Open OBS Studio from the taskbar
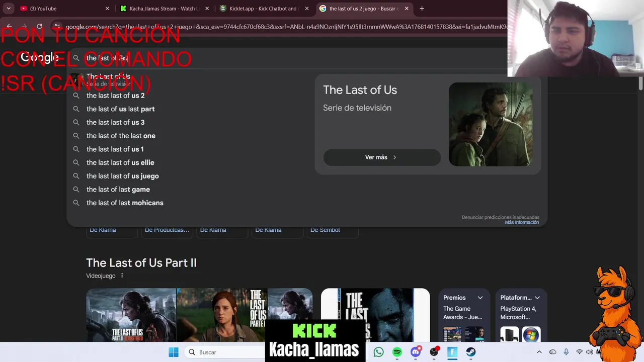The width and height of the screenshot is (644, 362). click(x=434, y=352)
